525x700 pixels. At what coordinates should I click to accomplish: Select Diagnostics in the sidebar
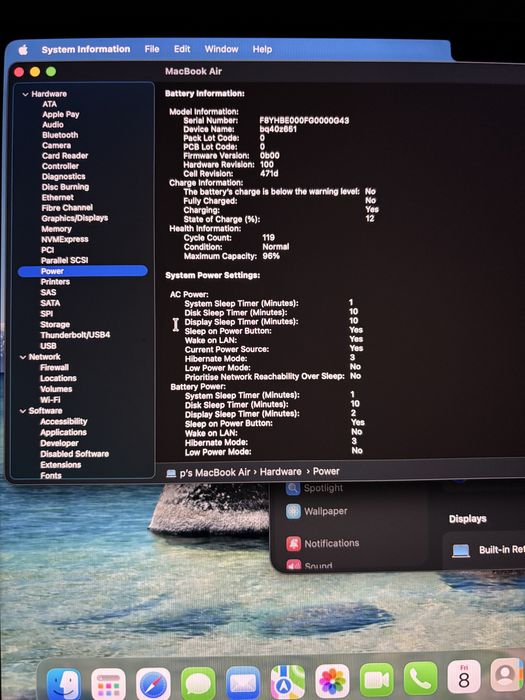click(x=63, y=176)
